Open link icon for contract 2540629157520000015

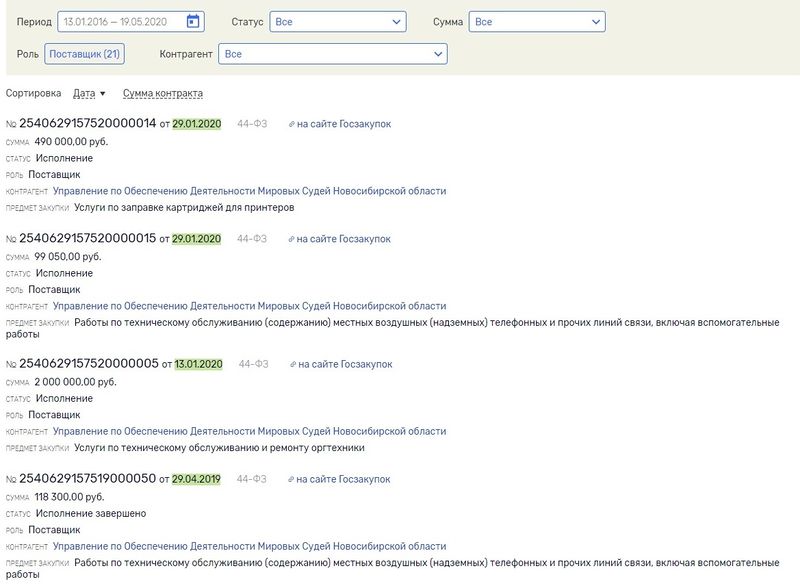click(x=291, y=239)
